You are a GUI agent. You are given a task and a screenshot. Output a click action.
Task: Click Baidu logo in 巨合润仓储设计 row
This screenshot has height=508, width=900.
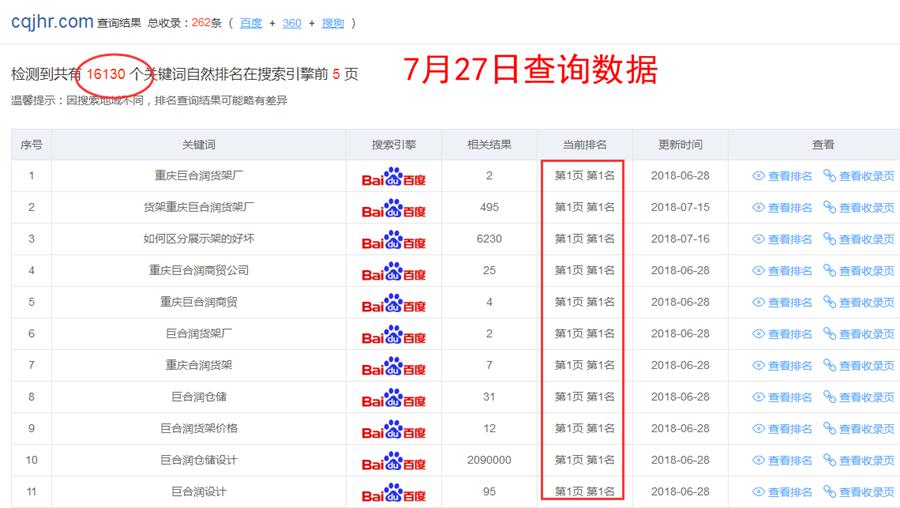pos(393,461)
